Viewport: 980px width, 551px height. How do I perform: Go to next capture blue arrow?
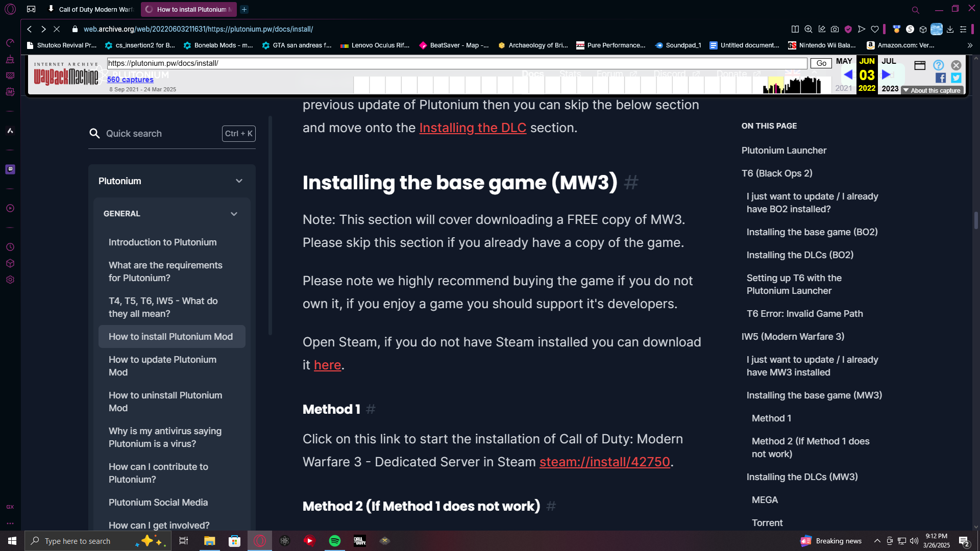tap(887, 74)
